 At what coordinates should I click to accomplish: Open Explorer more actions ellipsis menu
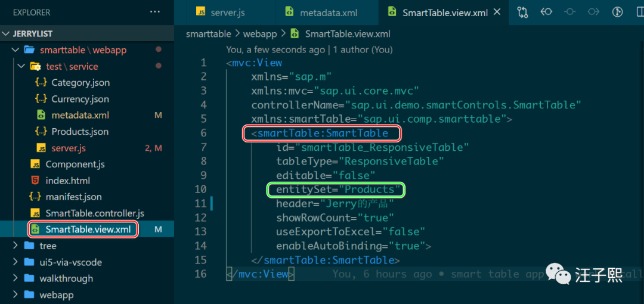tap(155, 12)
